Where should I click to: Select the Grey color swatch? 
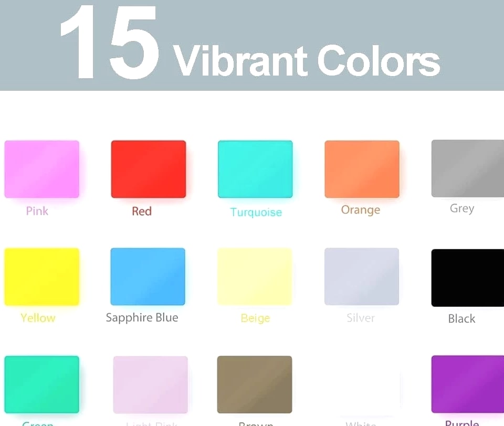point(468,168)
